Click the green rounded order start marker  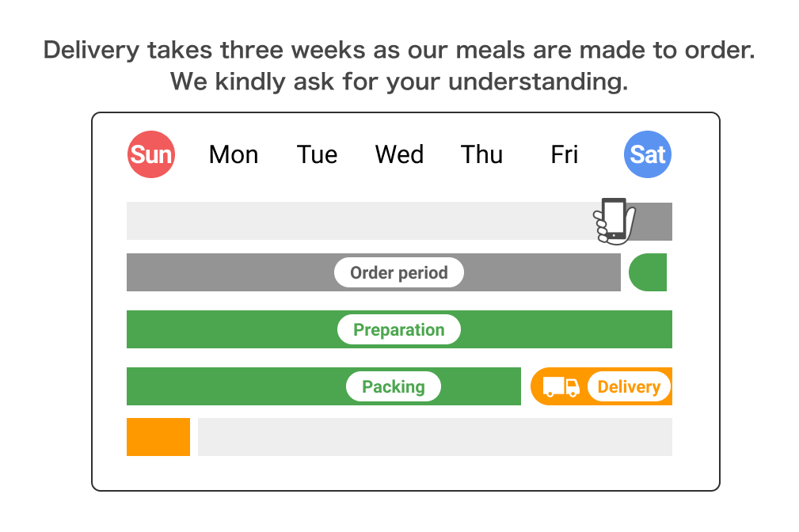(648, 272)
